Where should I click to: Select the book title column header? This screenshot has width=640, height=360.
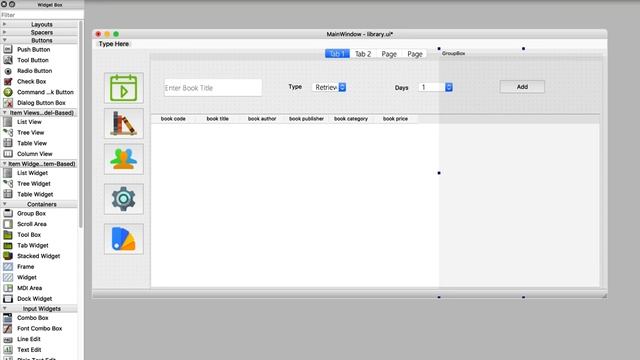pos(218,119)
